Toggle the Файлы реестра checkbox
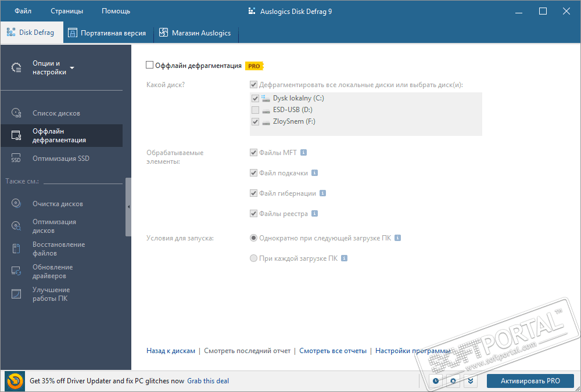 click(x=253, y=214)
